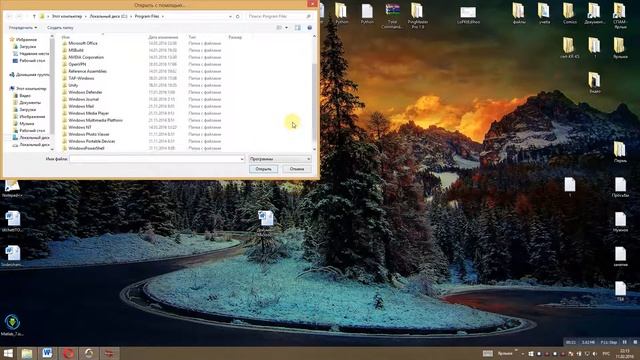Change the view with the view icon
The height and width of the screenshot is (360, 640).
279,27
